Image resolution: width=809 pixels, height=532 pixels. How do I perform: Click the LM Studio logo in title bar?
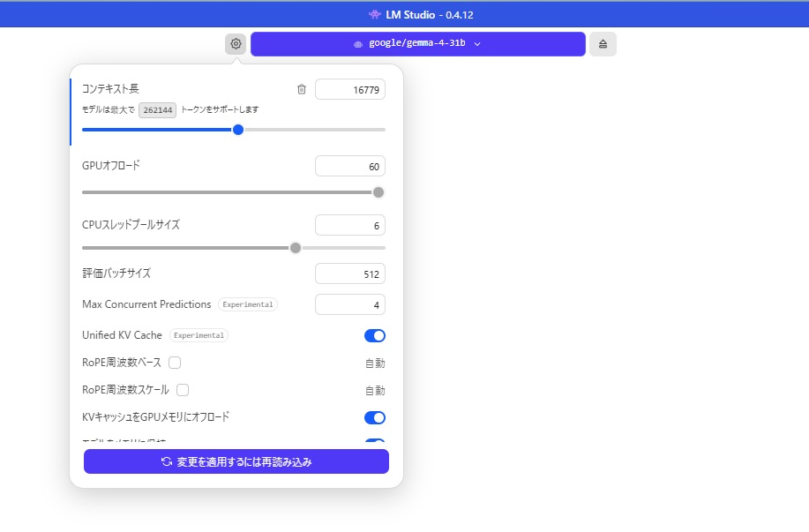pyautogui.click(x=376, y=14)
